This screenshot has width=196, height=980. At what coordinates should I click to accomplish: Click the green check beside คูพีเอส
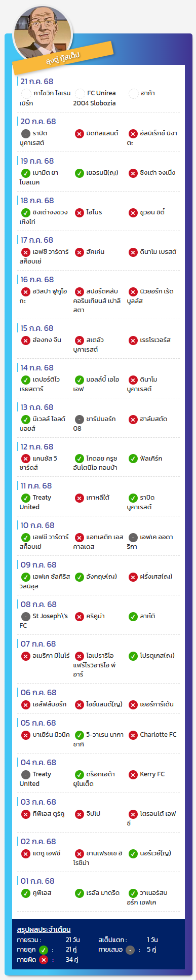(25, 893)
